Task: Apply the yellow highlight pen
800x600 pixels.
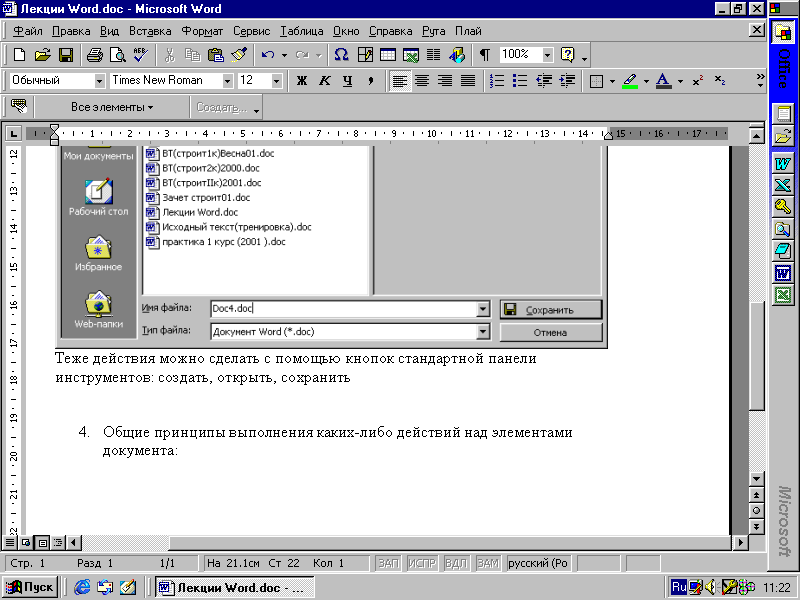Action: click(630, 81)
